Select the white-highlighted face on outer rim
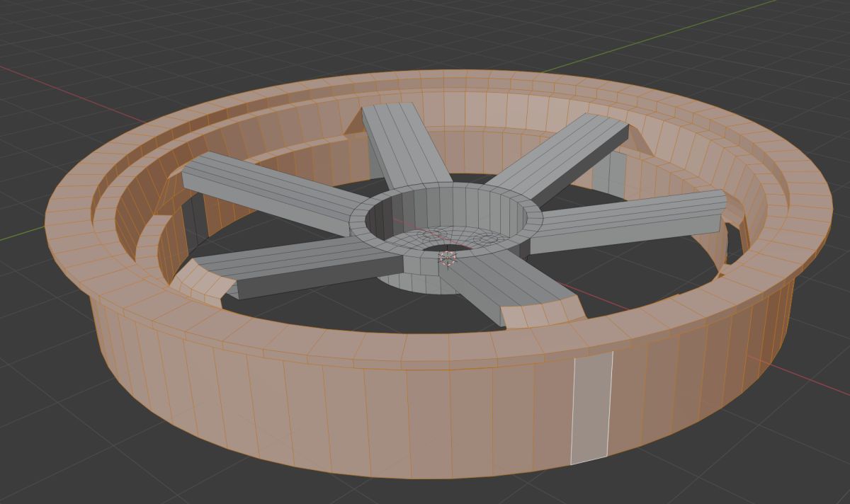This screenshot has width=850, height=504. click(x=591, y=408)
